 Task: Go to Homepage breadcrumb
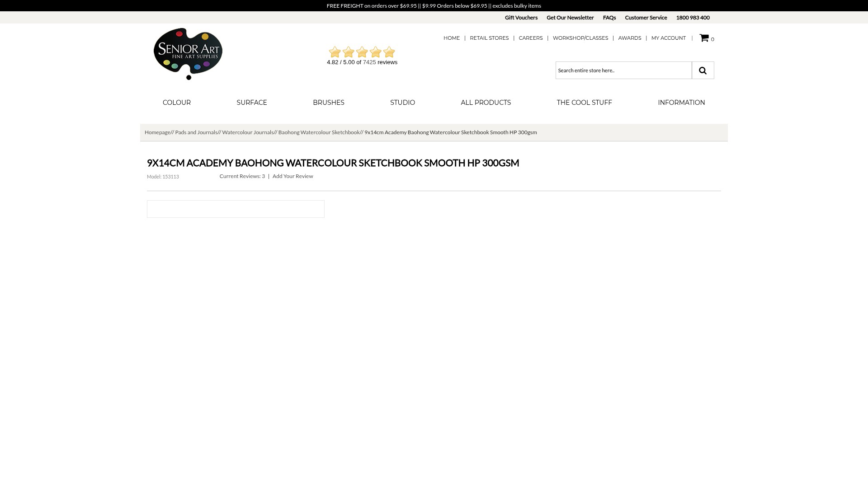[x=157, y=132]
